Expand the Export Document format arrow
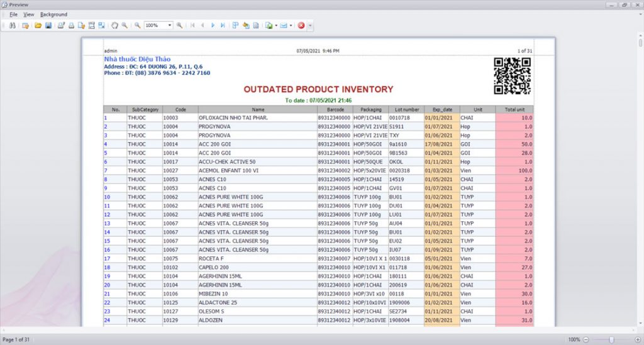Image resolution: width=644 pixels, height=345 pixels. tap(276, 25)
